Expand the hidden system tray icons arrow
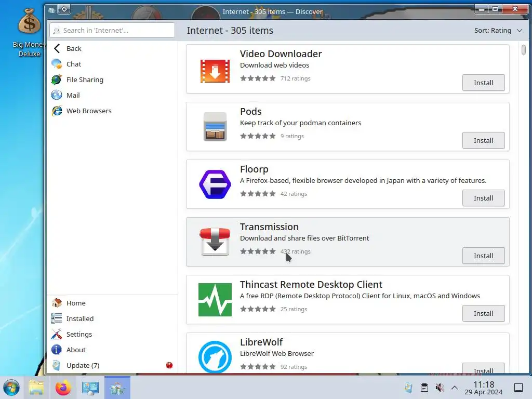The height and width of the screenshot is (399, 532). pyautogui.click(x=455, y=388)
